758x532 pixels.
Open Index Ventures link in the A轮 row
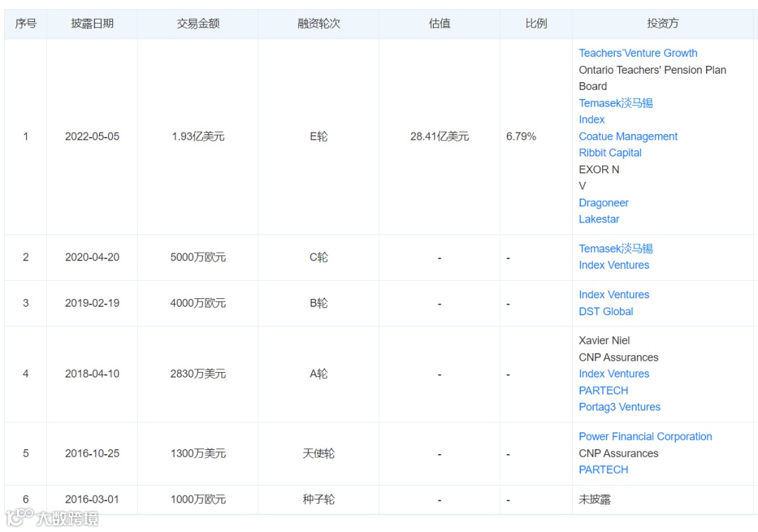614,374
